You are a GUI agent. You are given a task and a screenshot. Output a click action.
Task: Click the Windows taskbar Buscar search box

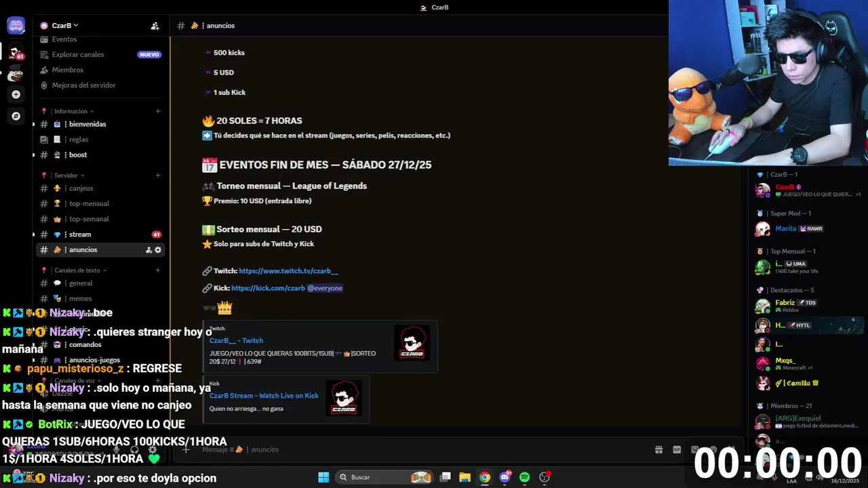coord(385,477)
